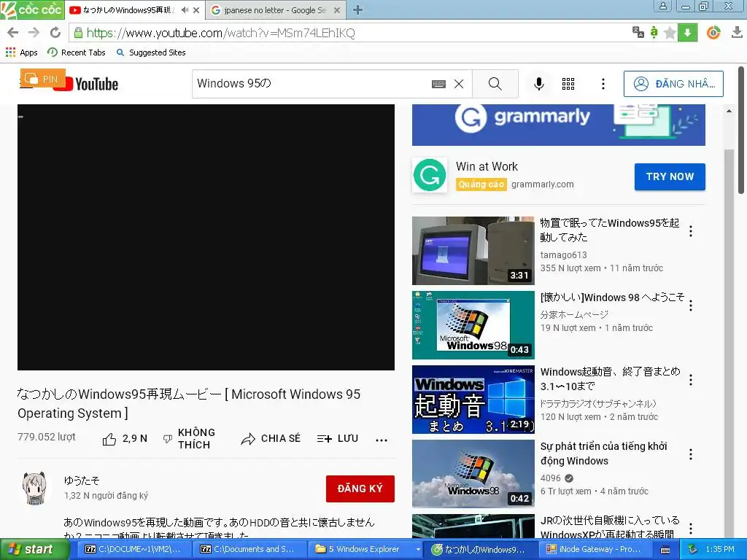Like the video with the thumbs-up icon
This screenshot has height=560, width=747.
pos(109,439)
